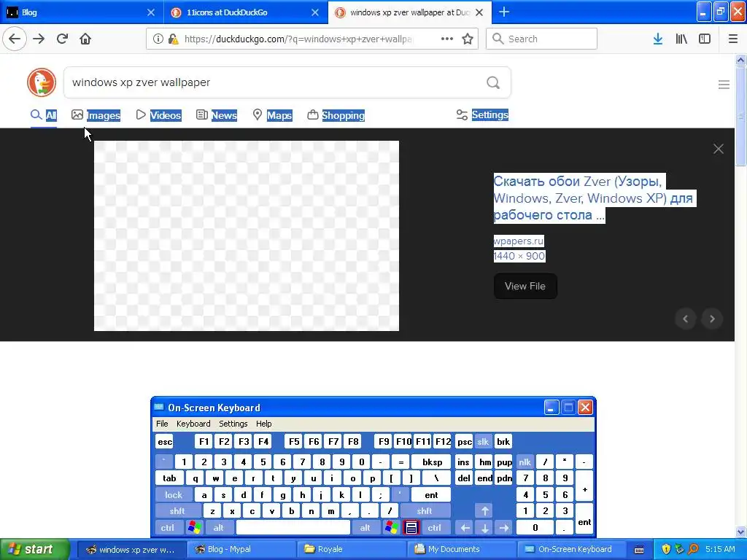Go back with the browser back arrow

tap(15, 39)
